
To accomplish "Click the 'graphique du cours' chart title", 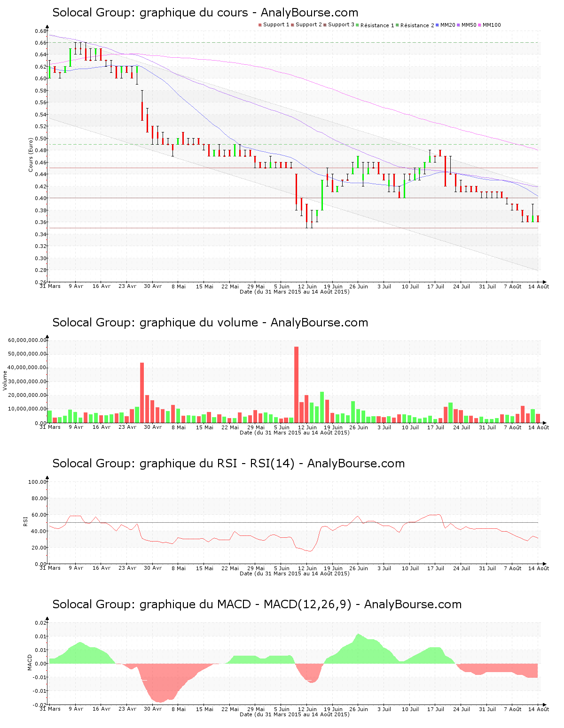I will [x=205, y=13].
